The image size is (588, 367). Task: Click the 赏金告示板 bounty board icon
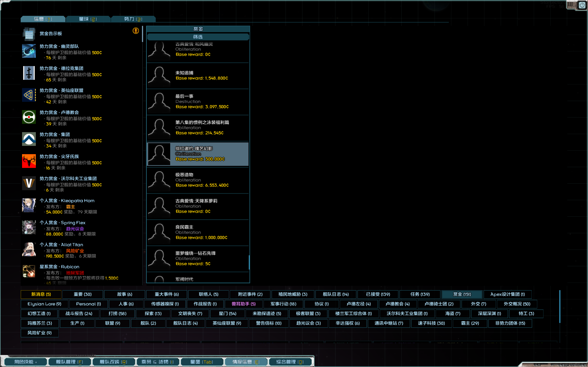point(29,34)
